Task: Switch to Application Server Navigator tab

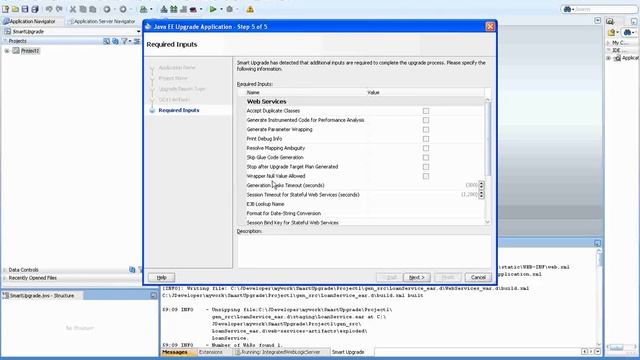Action: pos(102,21)
